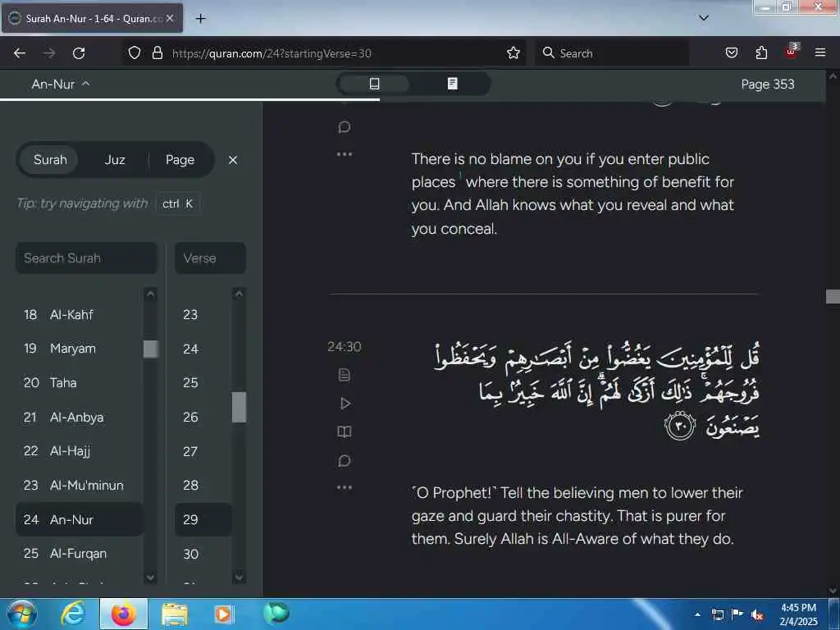The width and height of the screenshot is (840, 630).
Task: Jump to verse 27 in list
Action: pos(203,451)
